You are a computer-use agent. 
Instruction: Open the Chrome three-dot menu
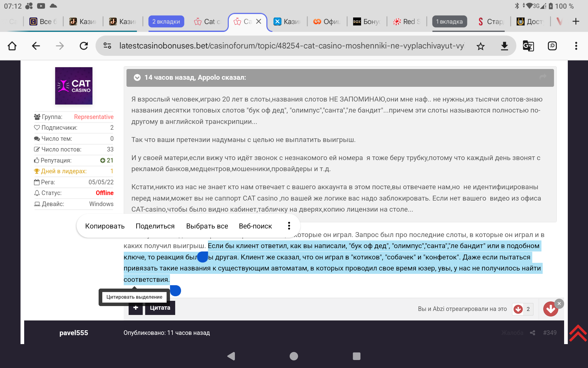[576, 46]
